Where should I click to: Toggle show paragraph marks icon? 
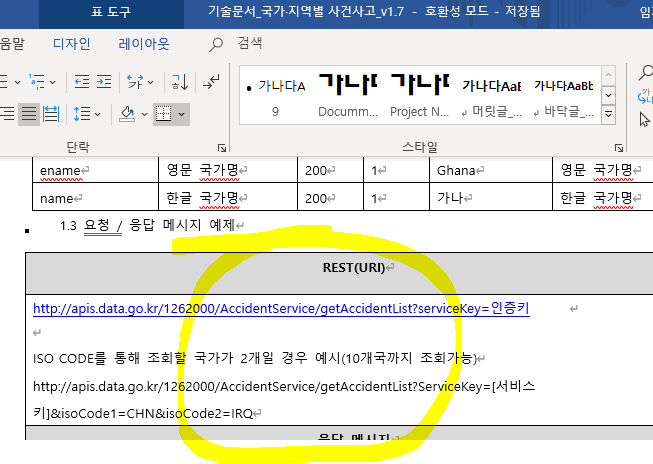pyautogui.click(x=211, y=82)
